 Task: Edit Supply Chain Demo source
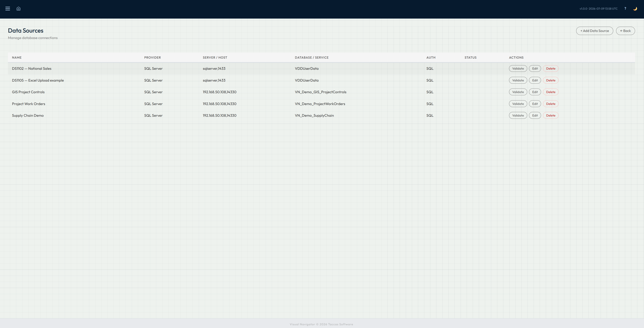(535, 115)
